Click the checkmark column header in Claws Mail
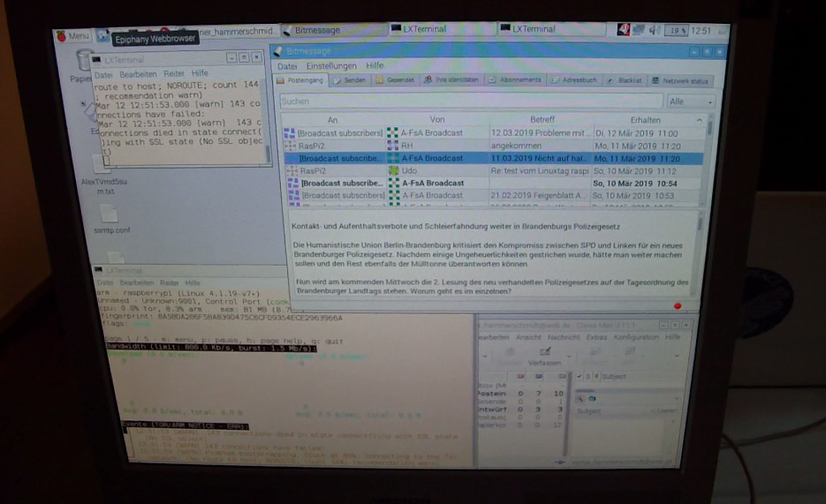826x504 pixels. pyautogui.click(x=580, y=377)
